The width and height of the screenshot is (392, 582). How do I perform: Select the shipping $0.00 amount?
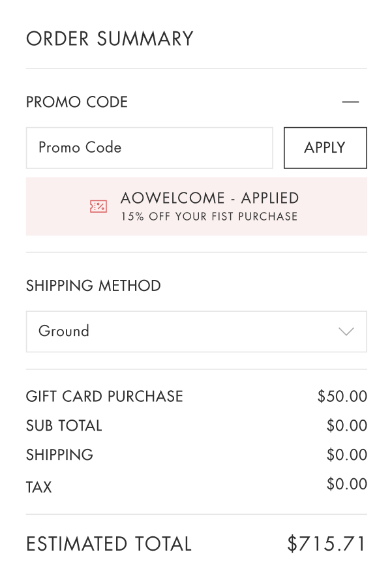[347, 455]
